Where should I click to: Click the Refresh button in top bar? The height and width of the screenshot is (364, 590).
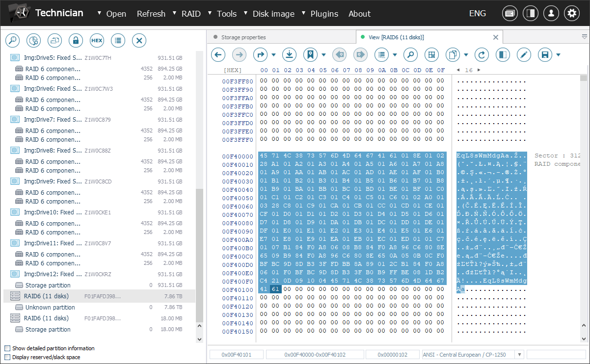151,14
